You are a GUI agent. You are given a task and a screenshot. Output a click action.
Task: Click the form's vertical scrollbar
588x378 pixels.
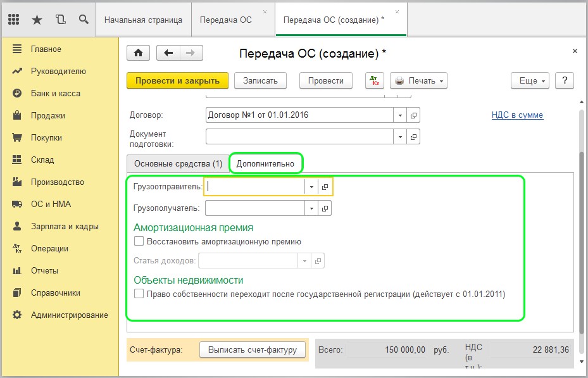tap(582, 244)
